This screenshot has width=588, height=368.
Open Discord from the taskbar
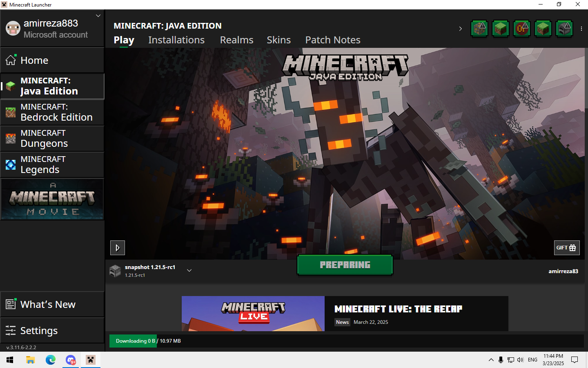pyautogui.click(x=71, y=360)
